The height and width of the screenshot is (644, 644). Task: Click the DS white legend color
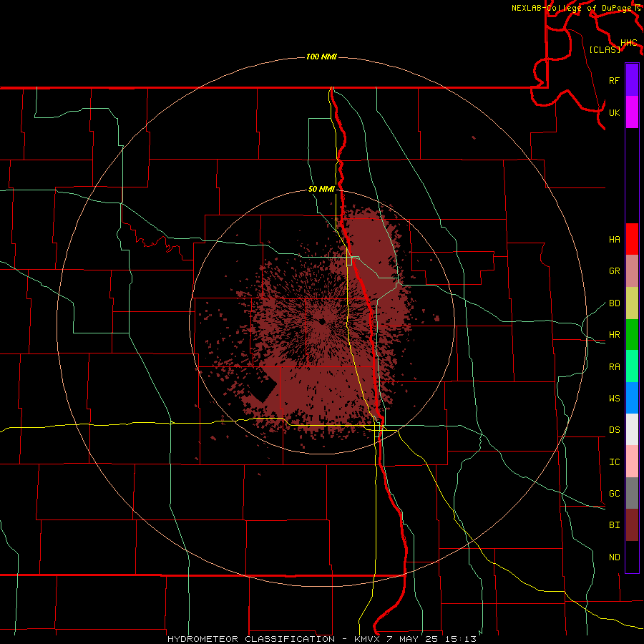tap(632, 429)
